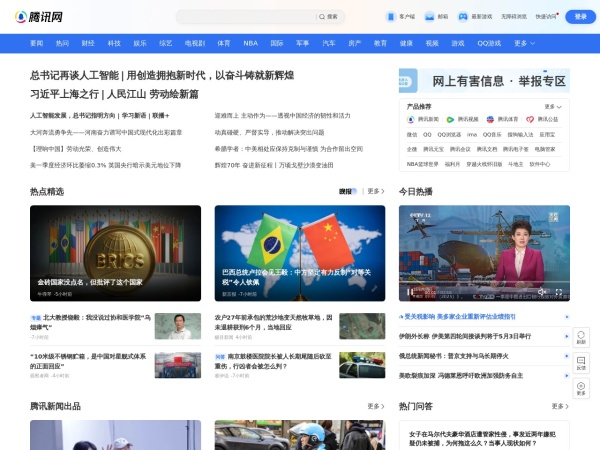Click the 更多 floating side button
Image resolution: width=600 pixels, height=450 pixels.
click(581, 388)
